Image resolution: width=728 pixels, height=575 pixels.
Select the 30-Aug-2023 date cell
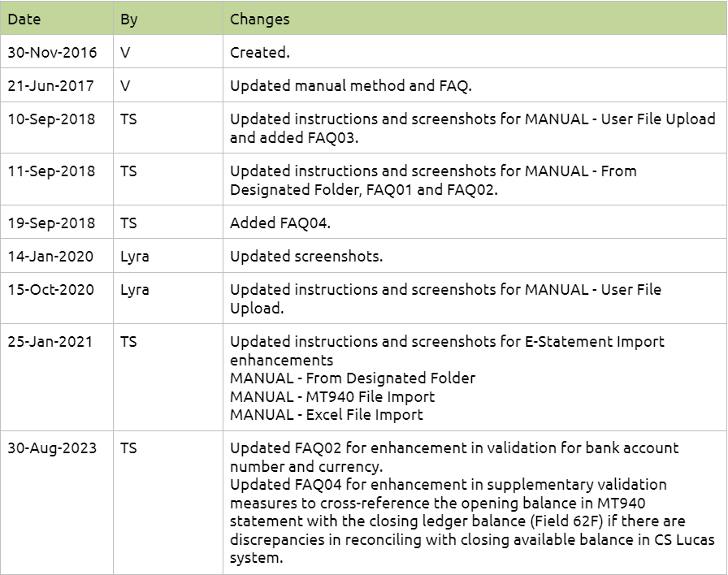point(52,448)
